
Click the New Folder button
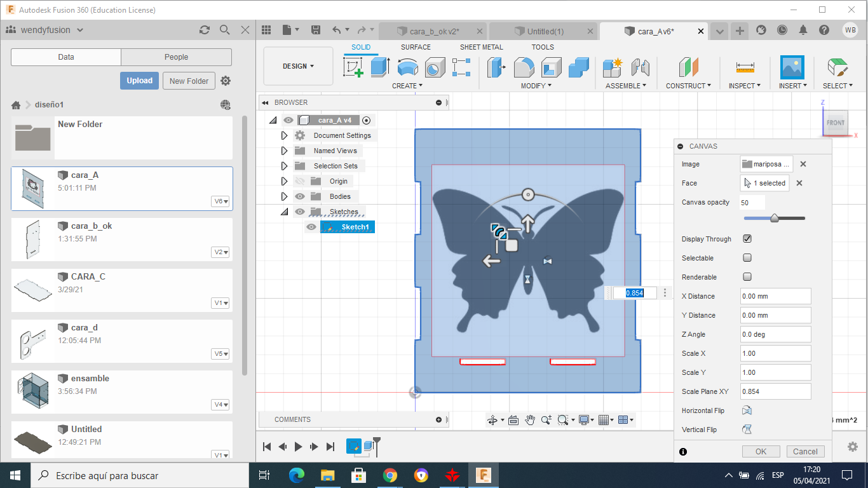click(189, 81)
